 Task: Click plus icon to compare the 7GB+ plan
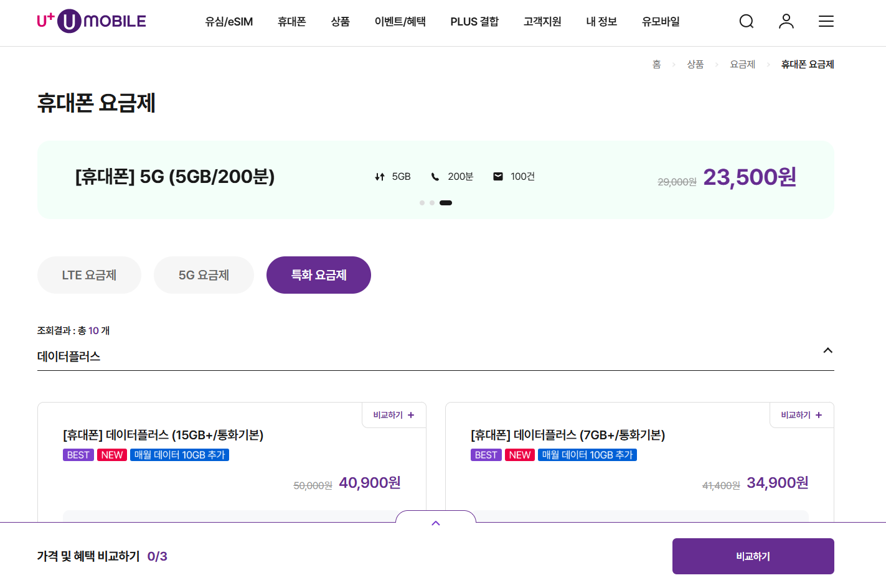tap(819, 415)
